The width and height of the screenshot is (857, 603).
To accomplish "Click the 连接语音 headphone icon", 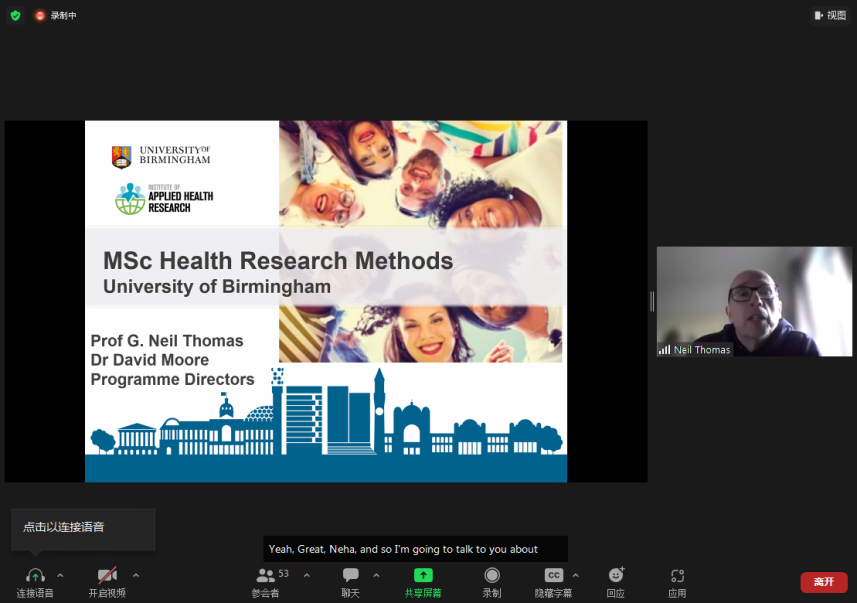I will (x=35, y=576).
